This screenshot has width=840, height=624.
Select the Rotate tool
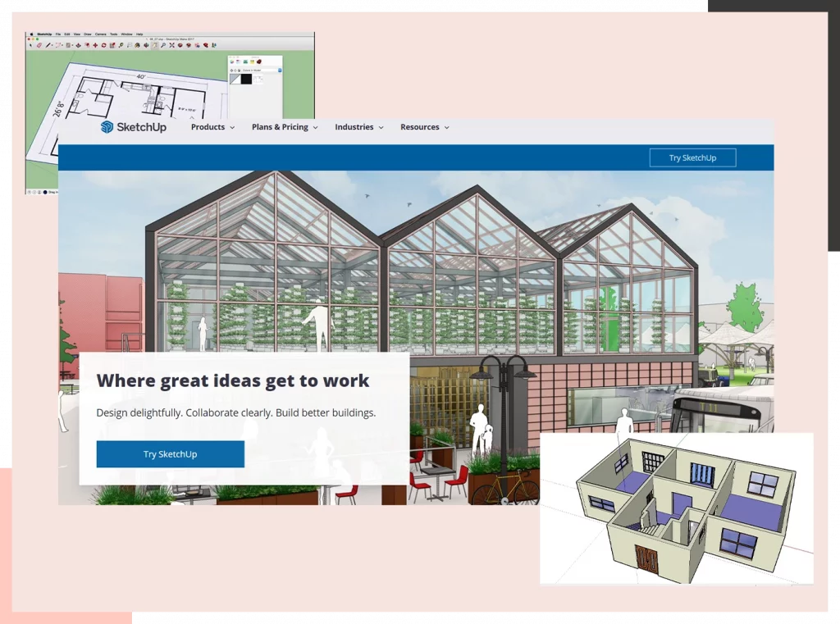click(103, 44)
